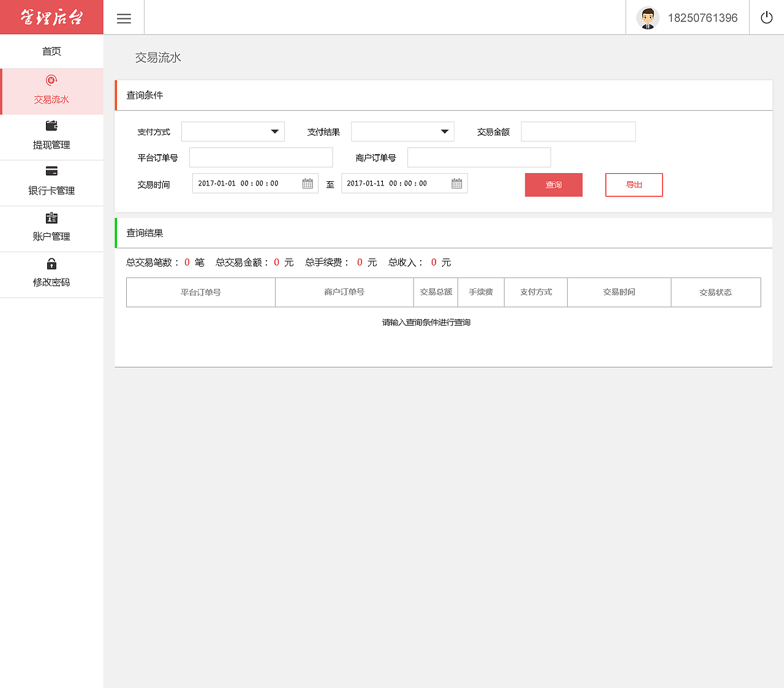Click the 查询结果 panel heading

(145, 233)
